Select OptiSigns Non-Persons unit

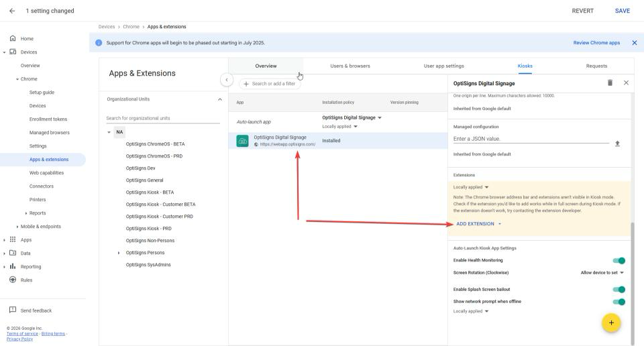pyautogui.click(x=150, y=241)
